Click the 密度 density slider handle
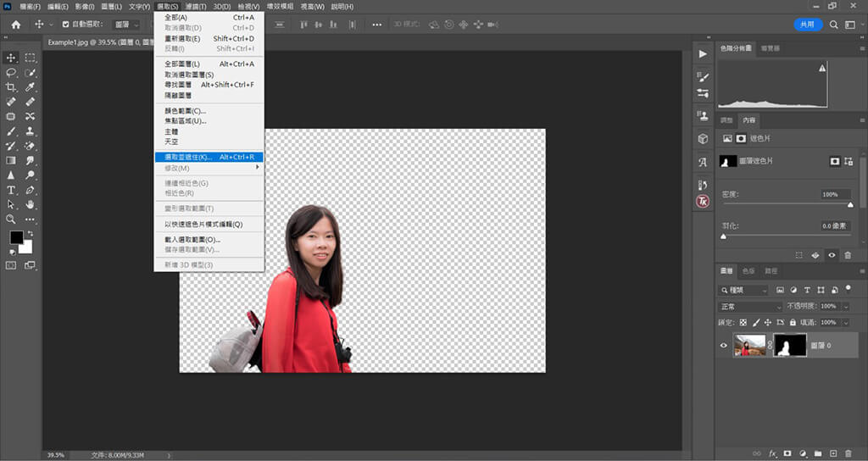The height and width of the screenshot is (461, 868). [850, 205]
